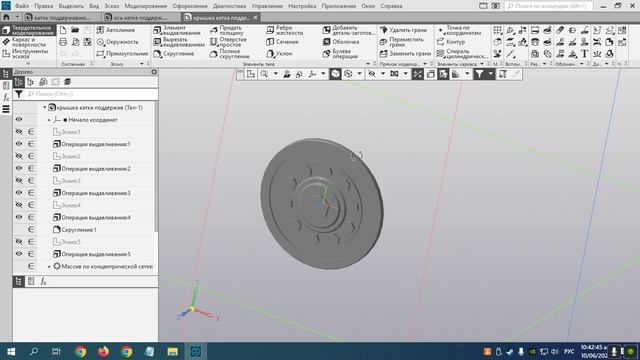Open File Explorer from the taskbar

coord(172,351)
